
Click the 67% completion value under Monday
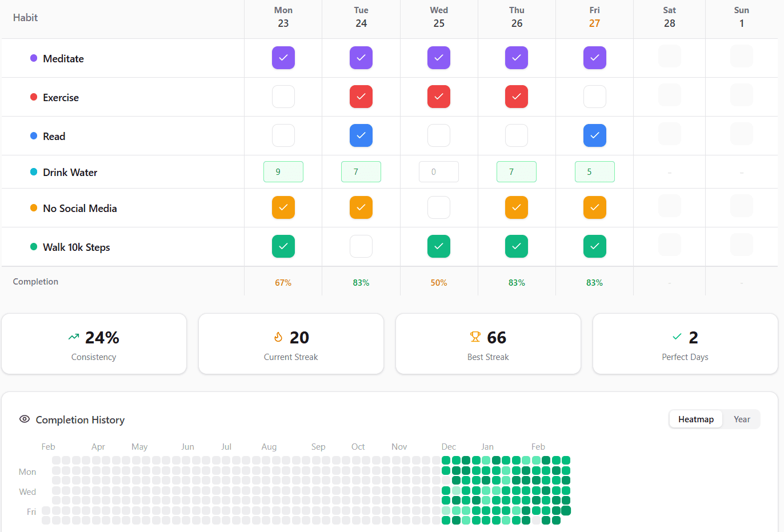click(283, 282)
